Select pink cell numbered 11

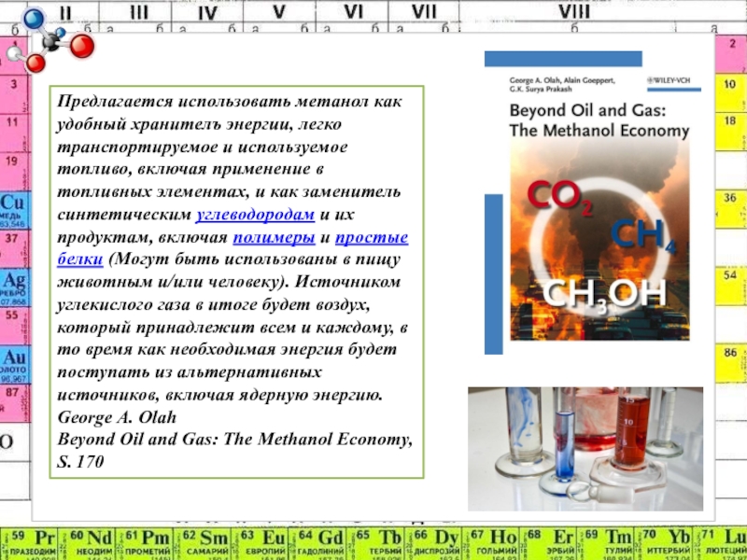click(14, 133)
